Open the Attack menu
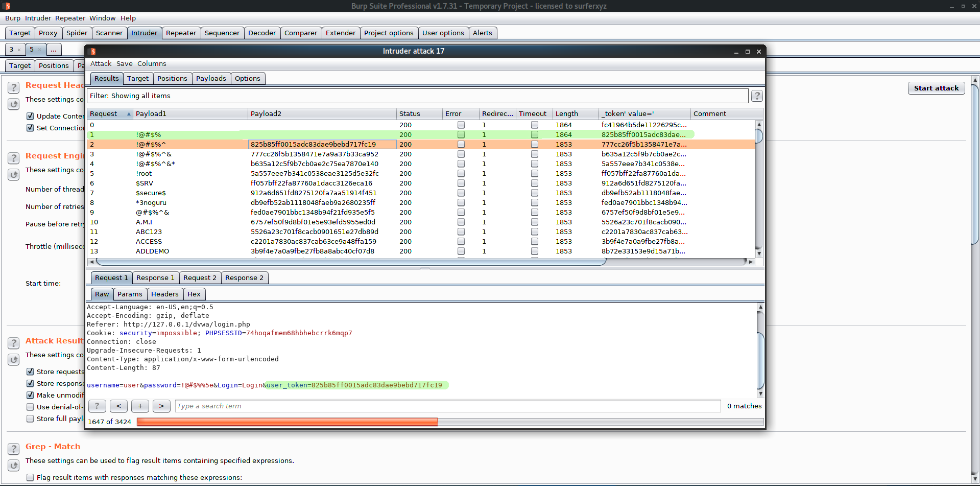Screen dimensions: 980x486 coord(101,64)
